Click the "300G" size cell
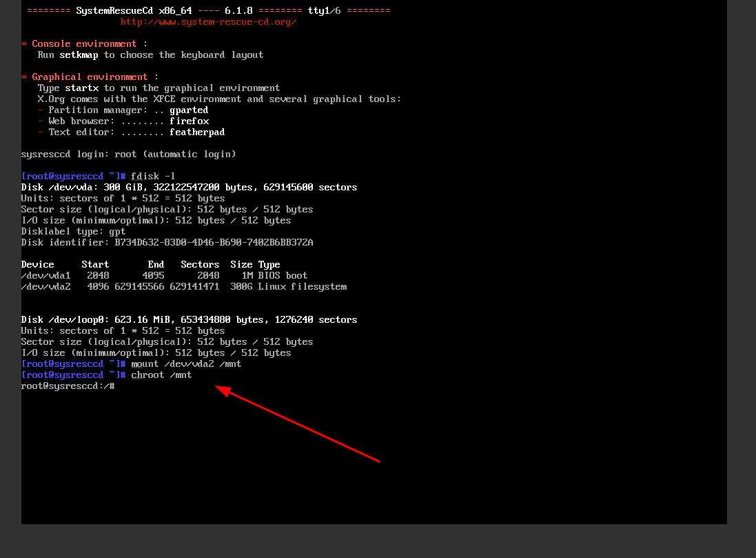Screen dimensions: 756x558 [241, 287]
